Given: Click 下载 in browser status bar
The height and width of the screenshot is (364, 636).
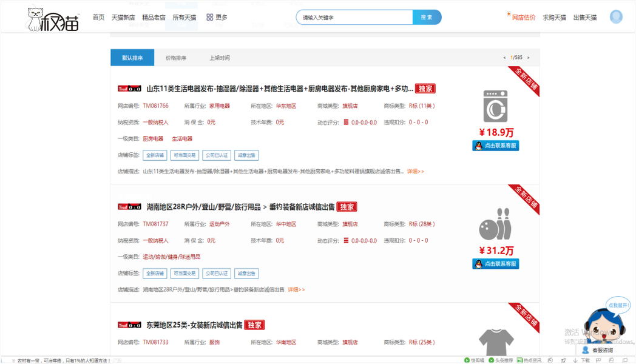Looking at the screenshot, I should coord(581,360).
